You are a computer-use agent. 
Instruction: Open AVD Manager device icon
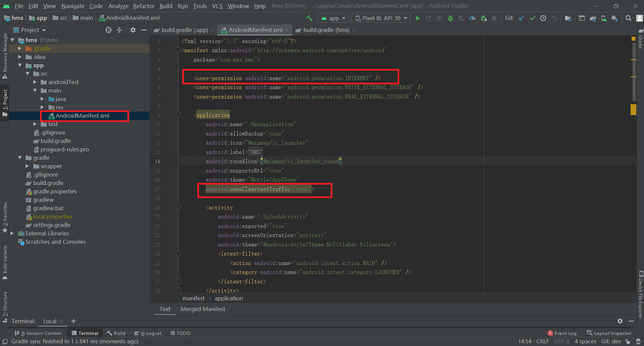click(x=604, y=18)
